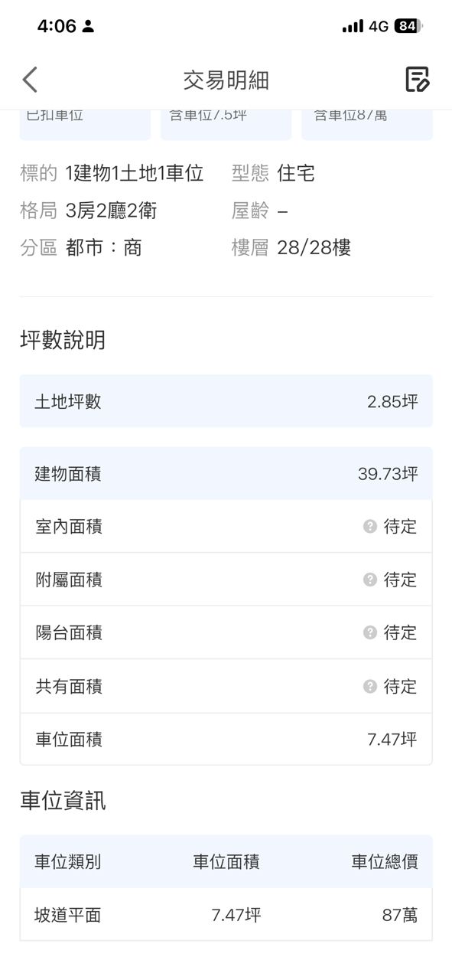452x980 pixels.
Task: Tap the cellular signal bars icon
Action: [x=353, y=26]
